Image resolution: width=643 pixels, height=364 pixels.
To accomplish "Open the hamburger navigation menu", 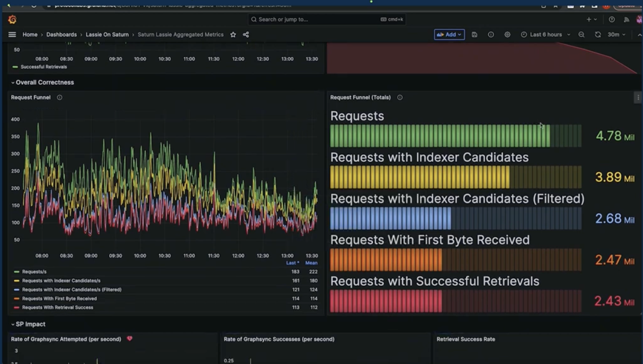I will pyautogui.click(x=12, y=34).
